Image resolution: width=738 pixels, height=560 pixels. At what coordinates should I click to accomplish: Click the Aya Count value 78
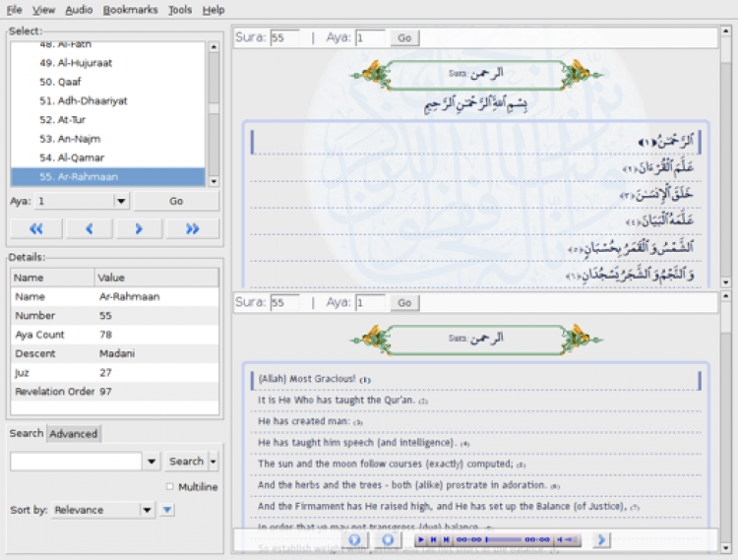point(105,335)
